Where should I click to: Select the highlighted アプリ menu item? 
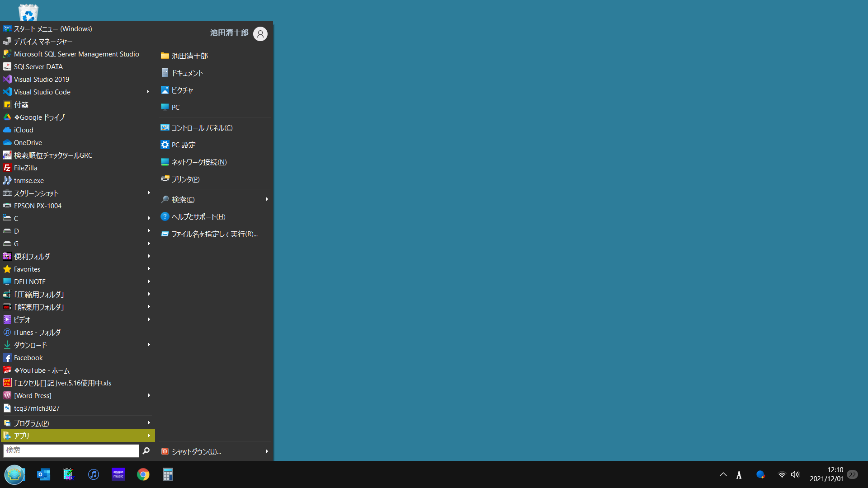pyautogui.click(x=78, y=436)
